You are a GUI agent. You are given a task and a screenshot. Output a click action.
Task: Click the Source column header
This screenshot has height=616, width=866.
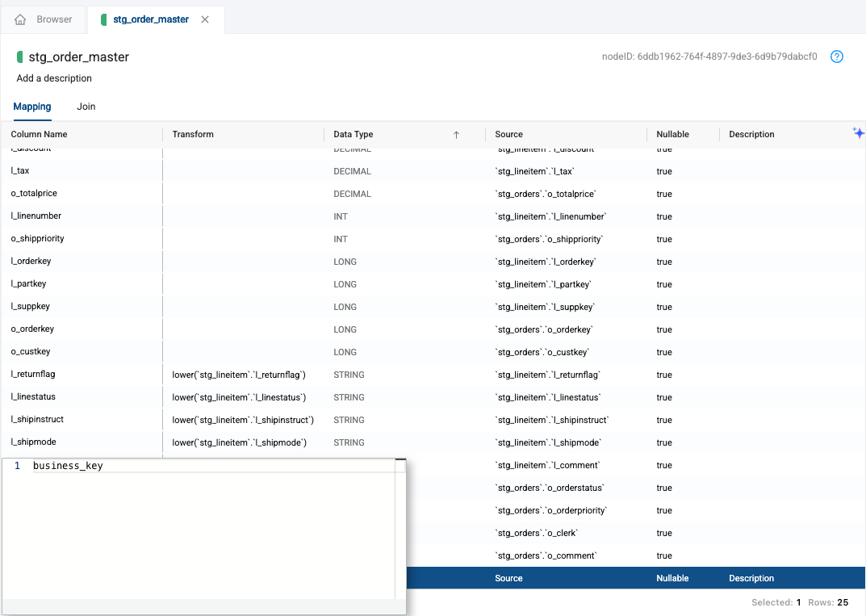coord(508,134)
